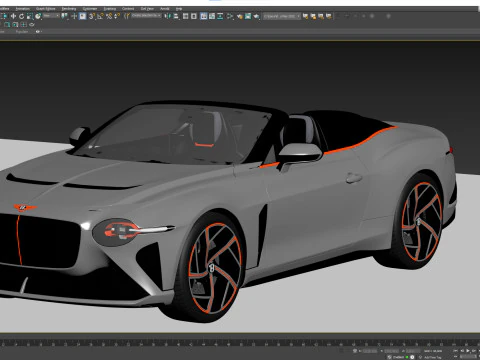Click the green status indicator button

point(407,357)
